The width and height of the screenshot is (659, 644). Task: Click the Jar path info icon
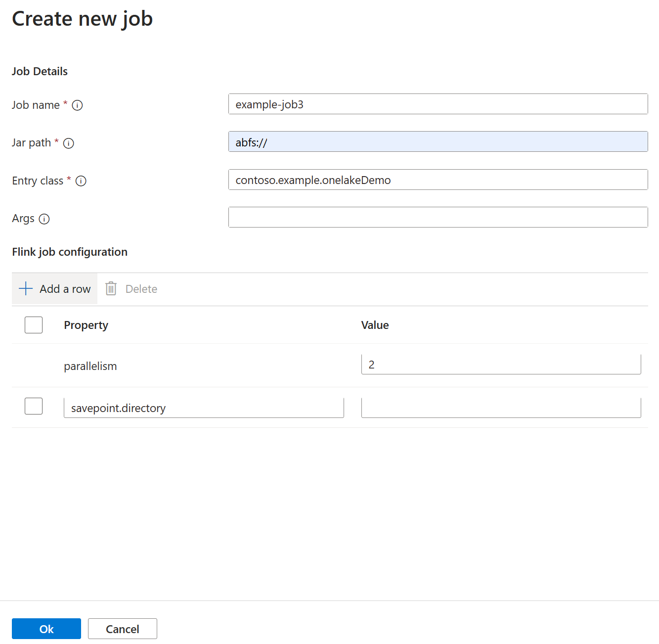(69, 143)
